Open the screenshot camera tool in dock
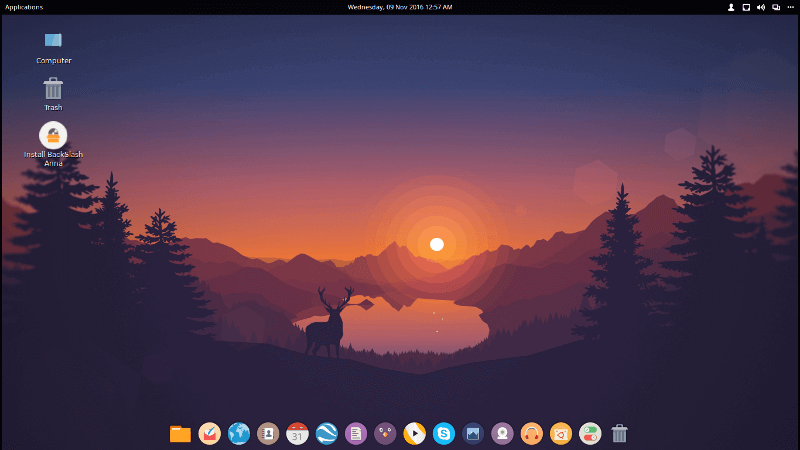The height and width of the screenshot is (450, 800). coord(561,433)
